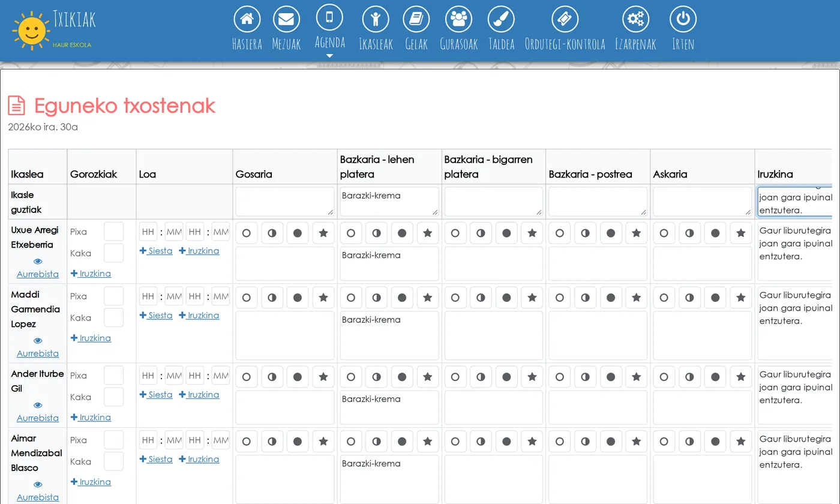Viewport: 840px width, 504px height.
Task: Open the Agenda phone icon
Action: click(x=329, y=17)
